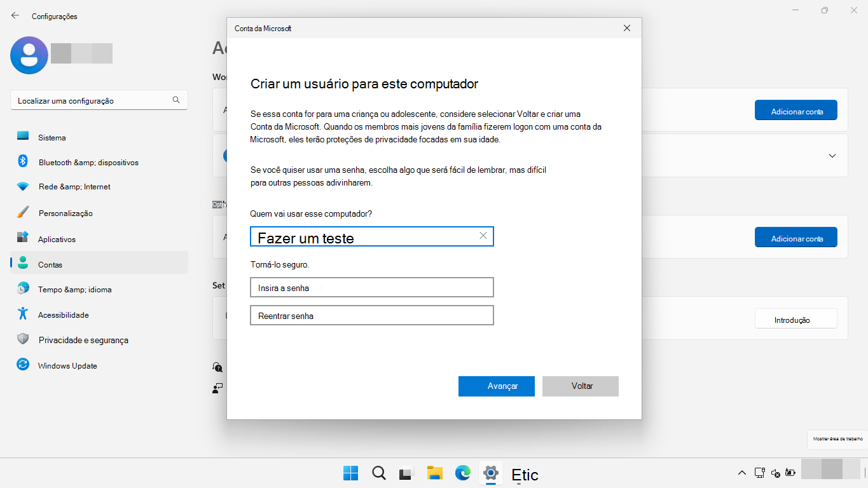Screen dimensions: 868x488
Task: Click the Personalização paintbrush icon
Action: [23, 212]
